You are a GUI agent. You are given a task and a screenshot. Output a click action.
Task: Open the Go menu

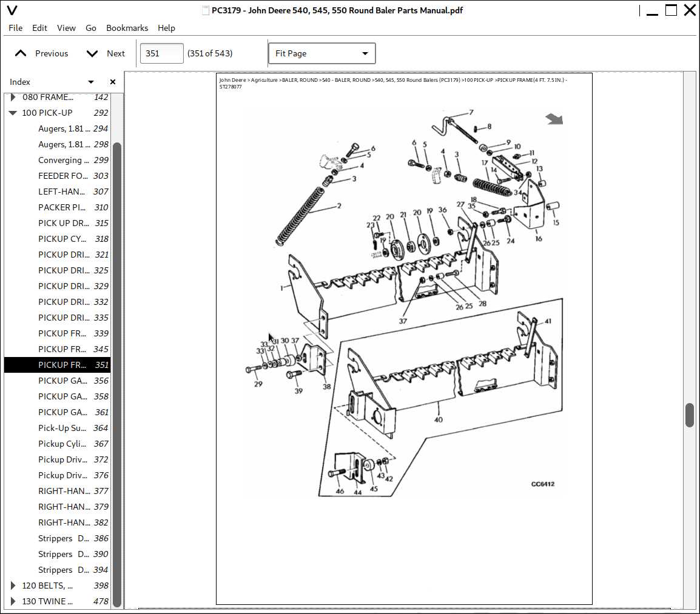pyautogui.click(x=90, y=28)
